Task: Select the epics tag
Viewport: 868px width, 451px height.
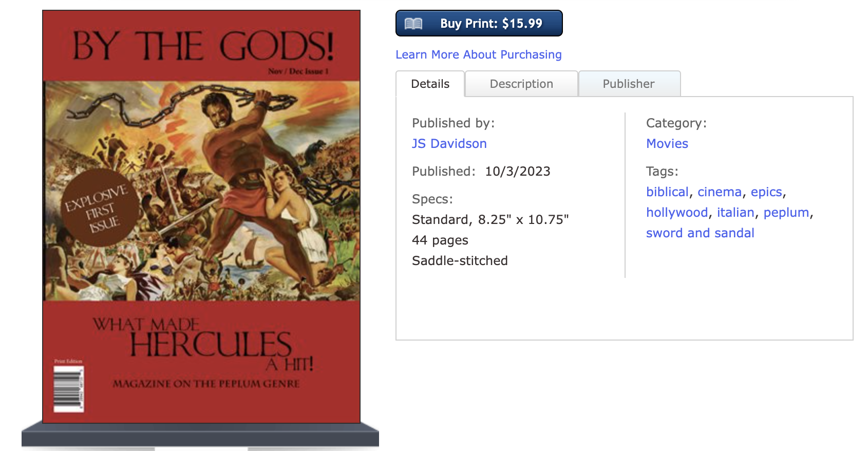Action: (x=766, y=192)
